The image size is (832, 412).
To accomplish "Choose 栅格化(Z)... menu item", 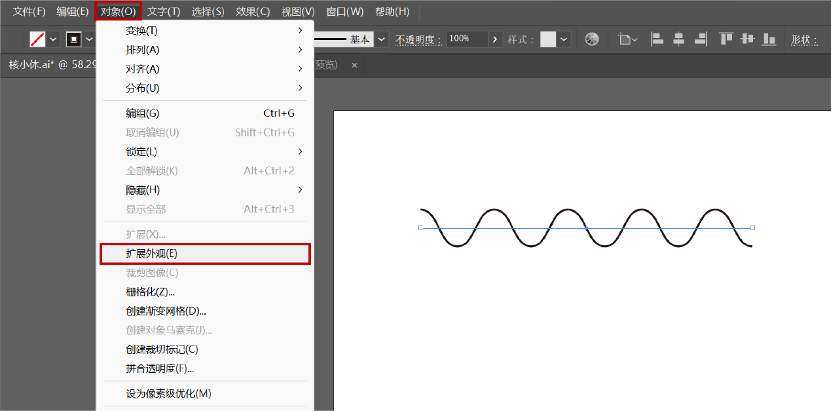I will click(x=205, y=292).
